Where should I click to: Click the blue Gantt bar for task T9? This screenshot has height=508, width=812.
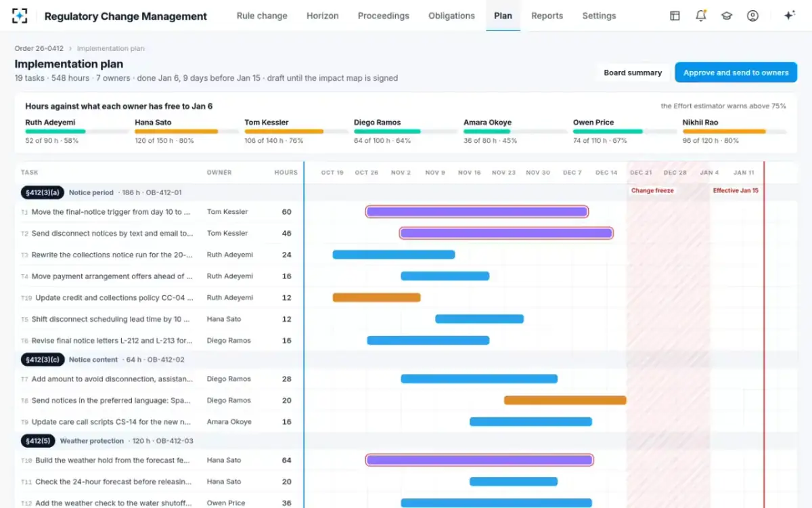coord(531,422)
